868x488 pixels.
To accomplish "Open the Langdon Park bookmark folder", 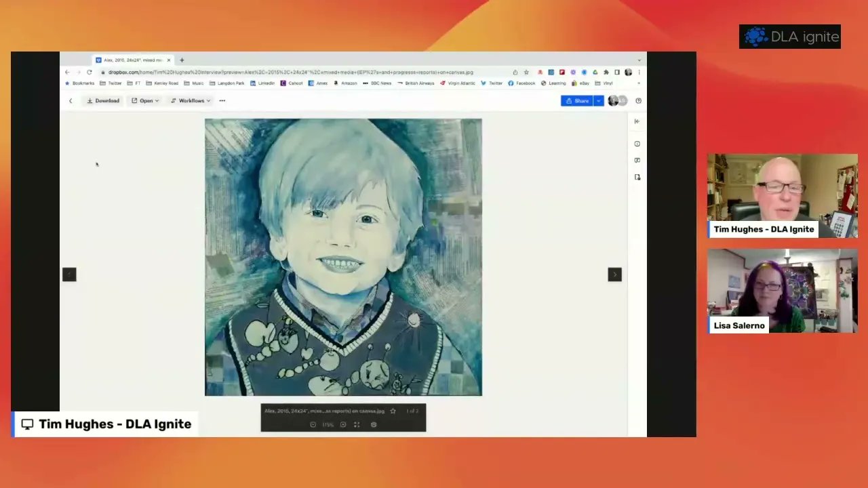I will pyautogui.click(x=226, y=83).
